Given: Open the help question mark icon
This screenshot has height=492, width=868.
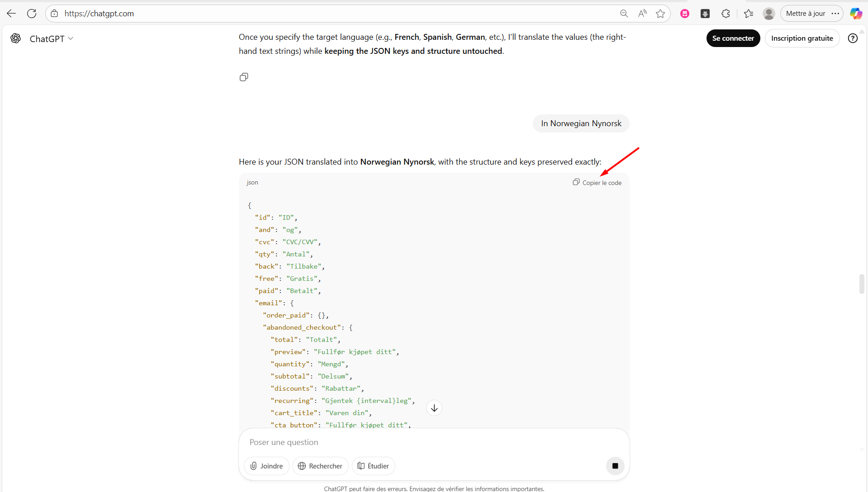Looking at the screenshot, I should pos(853,38).
